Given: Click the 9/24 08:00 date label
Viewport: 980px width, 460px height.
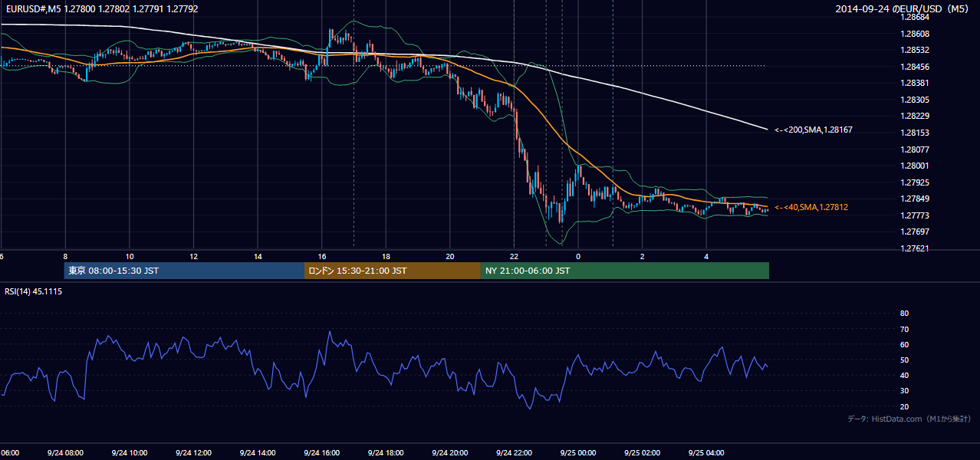Looking at the screenshot, I should [x=65, y=453].
